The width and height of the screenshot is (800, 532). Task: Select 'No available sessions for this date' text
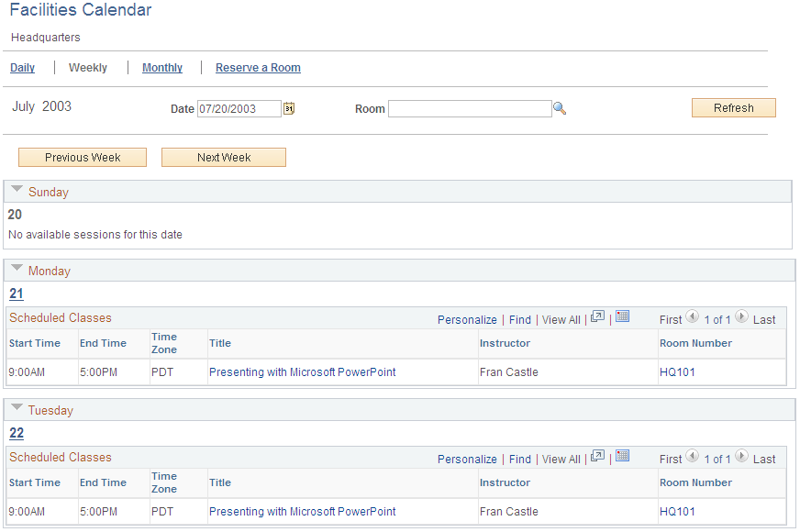coord(95,235)
